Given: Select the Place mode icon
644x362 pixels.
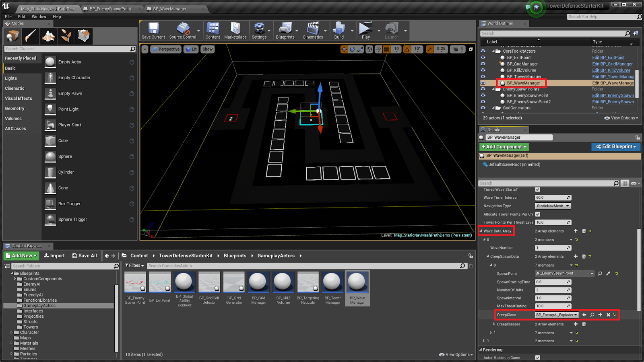Looking at the screenshot, I should pos(13,36).
